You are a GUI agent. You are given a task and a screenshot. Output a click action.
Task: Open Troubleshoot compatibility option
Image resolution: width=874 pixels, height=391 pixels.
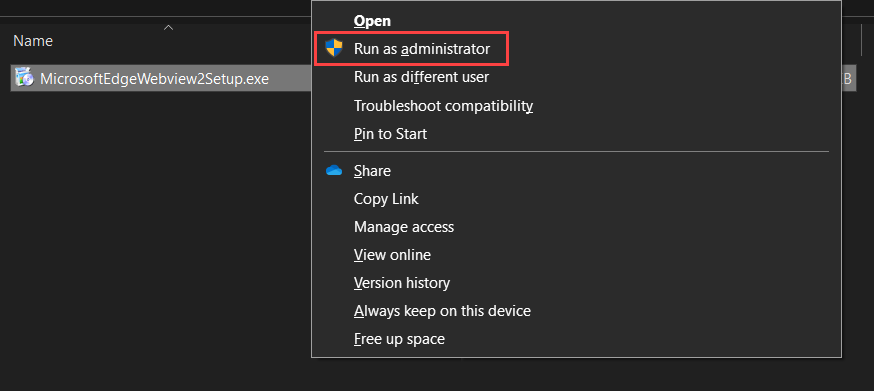click(x=444, y=105)
